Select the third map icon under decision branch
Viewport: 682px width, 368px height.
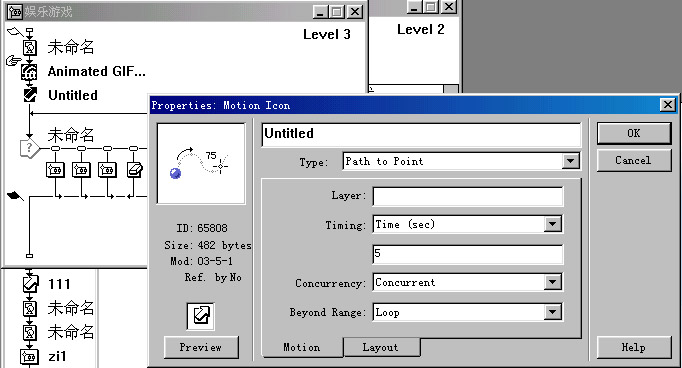coord(107,170)
